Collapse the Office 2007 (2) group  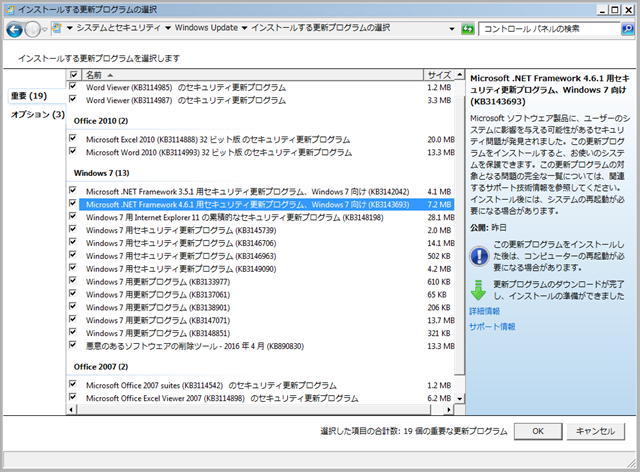[x=101, y=367]
